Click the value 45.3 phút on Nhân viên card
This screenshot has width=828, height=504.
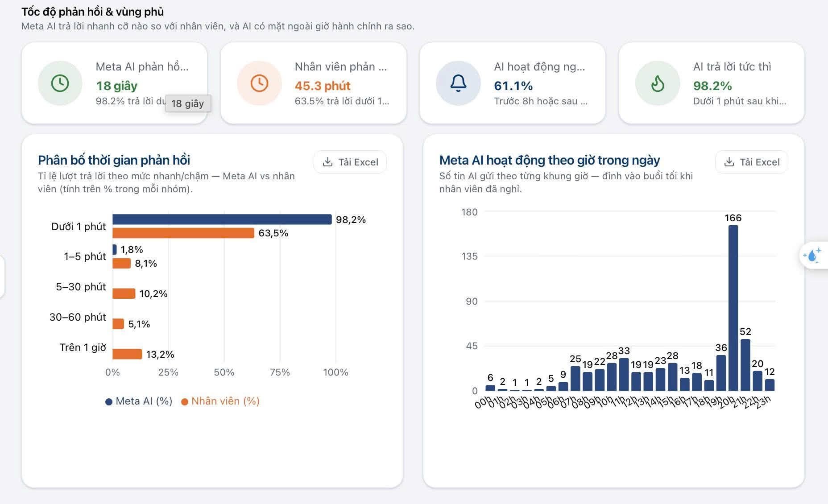[x=323, y=86]
